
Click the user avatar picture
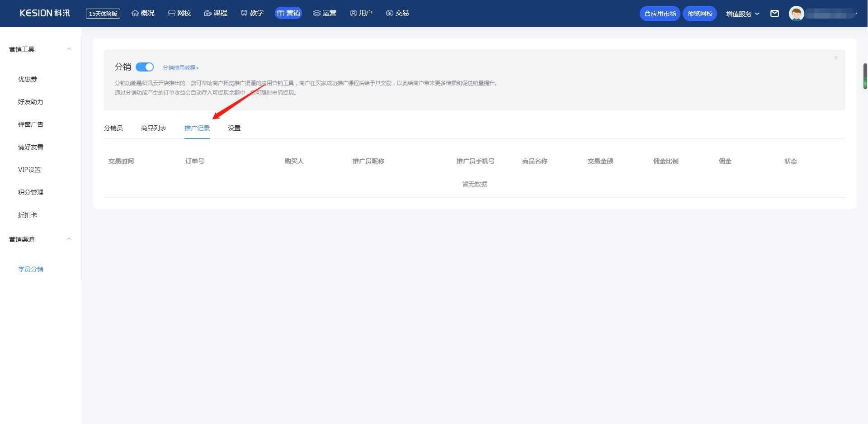796,14
